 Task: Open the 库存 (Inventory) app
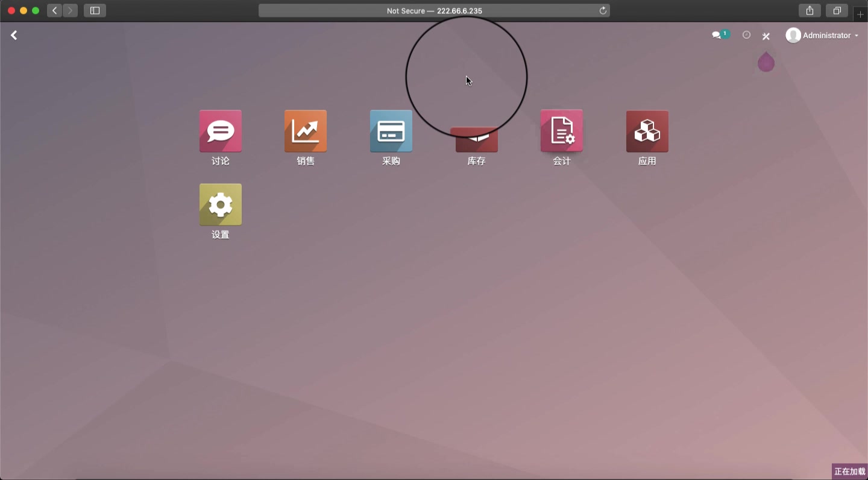tap(477, 139)
